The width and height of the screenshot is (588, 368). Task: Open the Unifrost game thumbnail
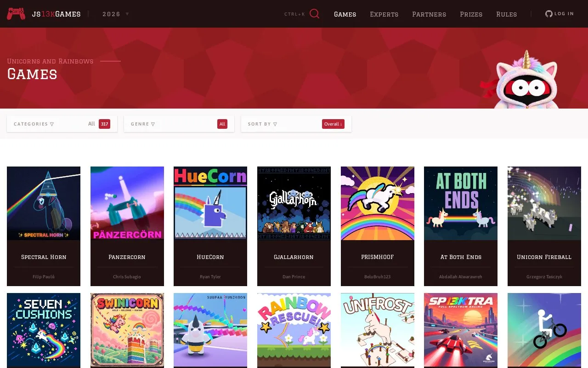[378, 330]
